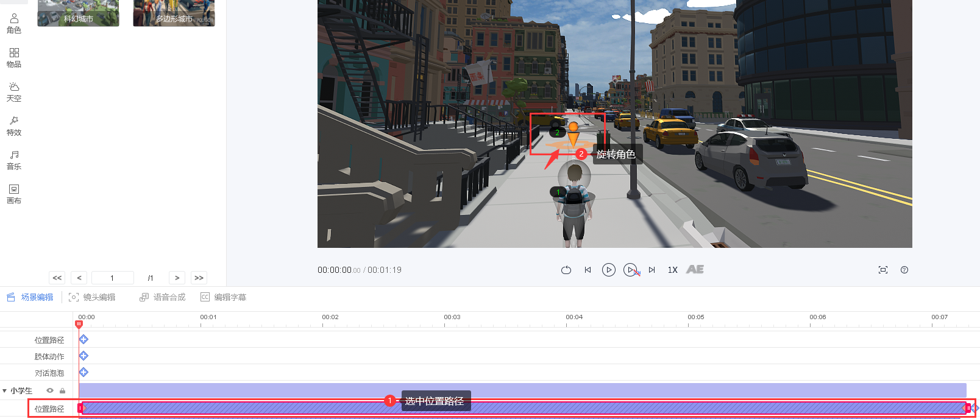The height and width of the screenshot is (419, 980).
Task: Switch to the 镜头编辑 tab
Action: (92, 297)
